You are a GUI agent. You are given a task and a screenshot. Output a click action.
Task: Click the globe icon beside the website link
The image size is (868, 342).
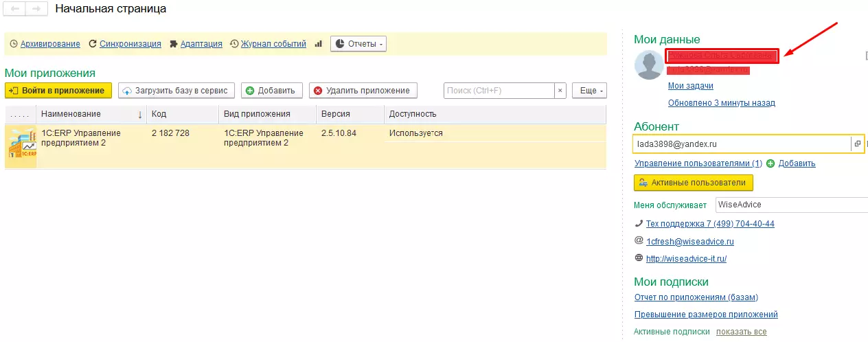tap(639, 258)
